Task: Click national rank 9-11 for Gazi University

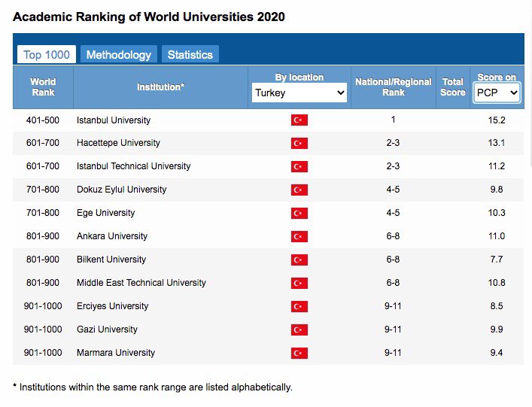Action: [x=393, y=330]
